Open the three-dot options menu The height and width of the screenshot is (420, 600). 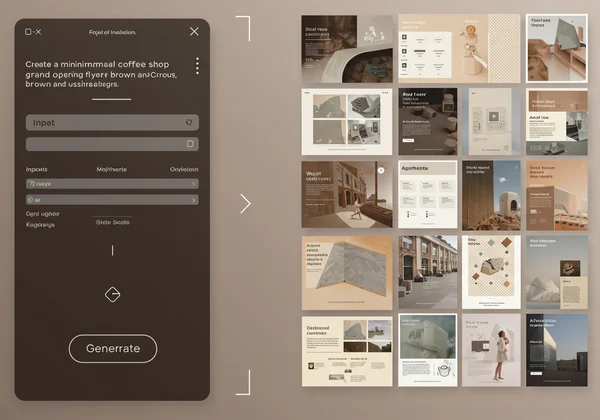click(197, 66)
